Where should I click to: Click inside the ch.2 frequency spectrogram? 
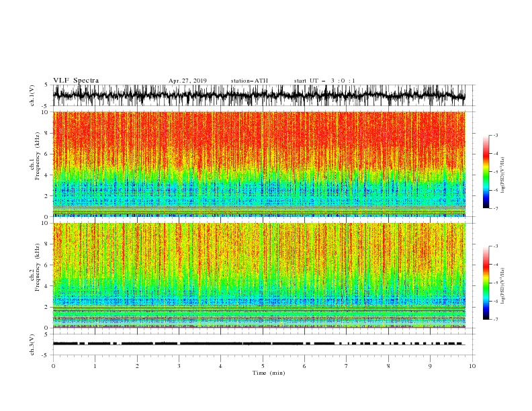tap(259, 275)
